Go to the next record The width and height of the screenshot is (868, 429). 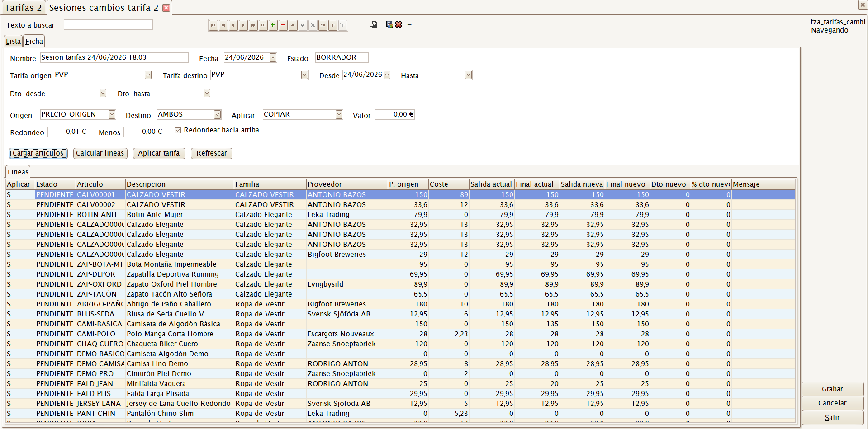[243, 25]
